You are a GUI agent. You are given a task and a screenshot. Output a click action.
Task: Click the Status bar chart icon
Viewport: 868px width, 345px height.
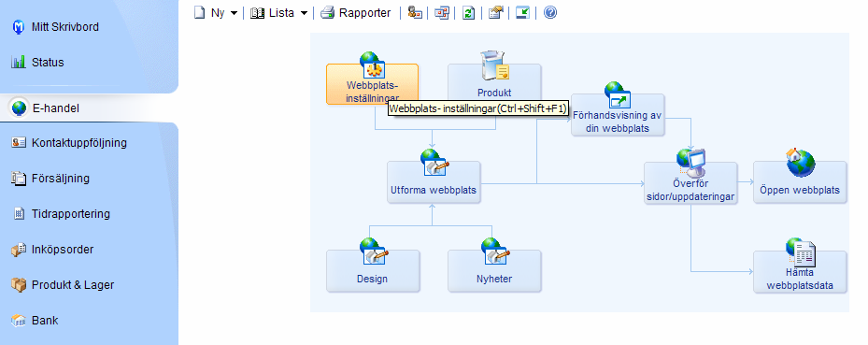19,62
